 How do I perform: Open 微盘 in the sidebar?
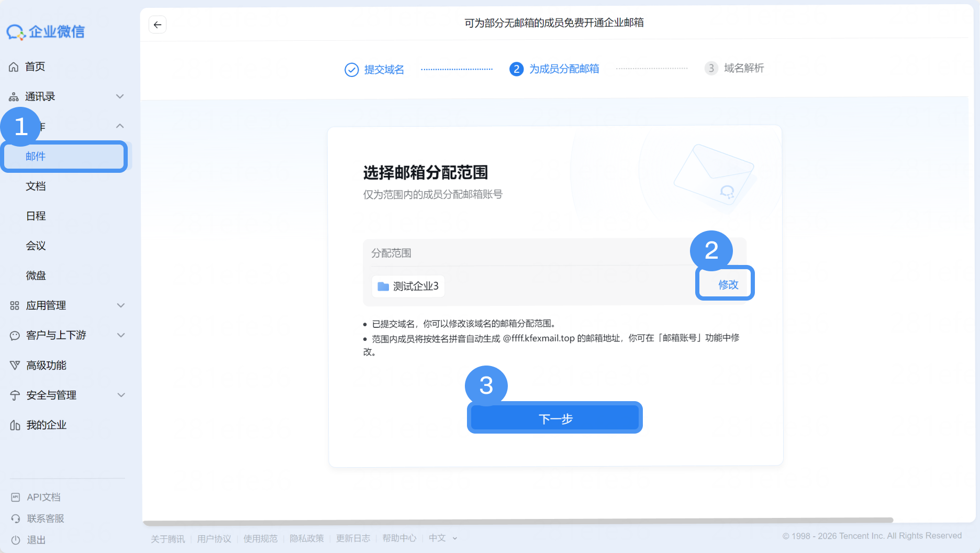[x=36, y=275]
